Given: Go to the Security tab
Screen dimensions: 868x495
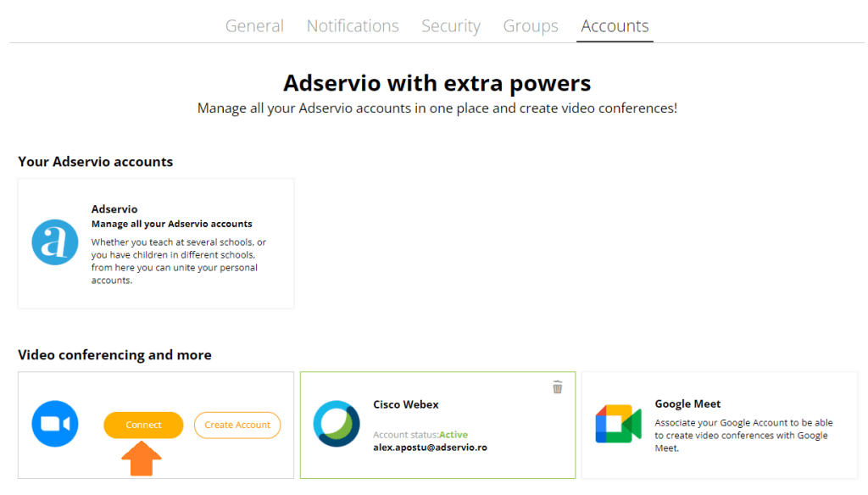Looking at the screenshot, I should [x=451, y=26].
